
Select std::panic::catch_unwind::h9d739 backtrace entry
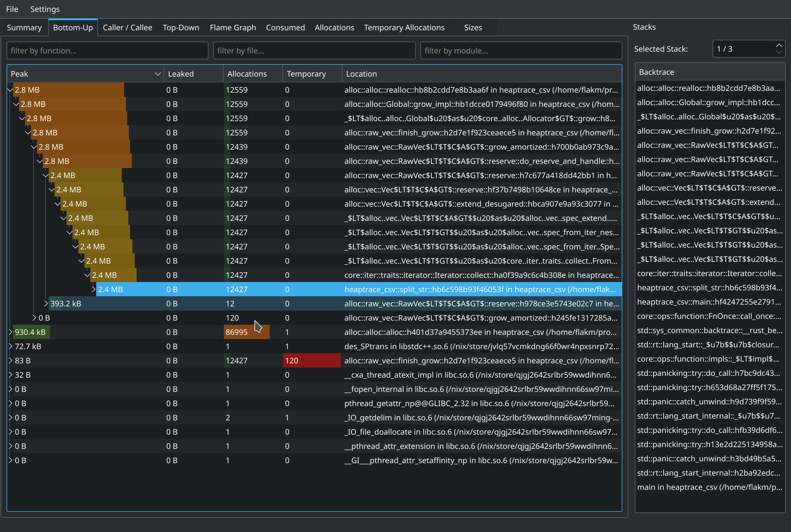click(x=710, y=402)
